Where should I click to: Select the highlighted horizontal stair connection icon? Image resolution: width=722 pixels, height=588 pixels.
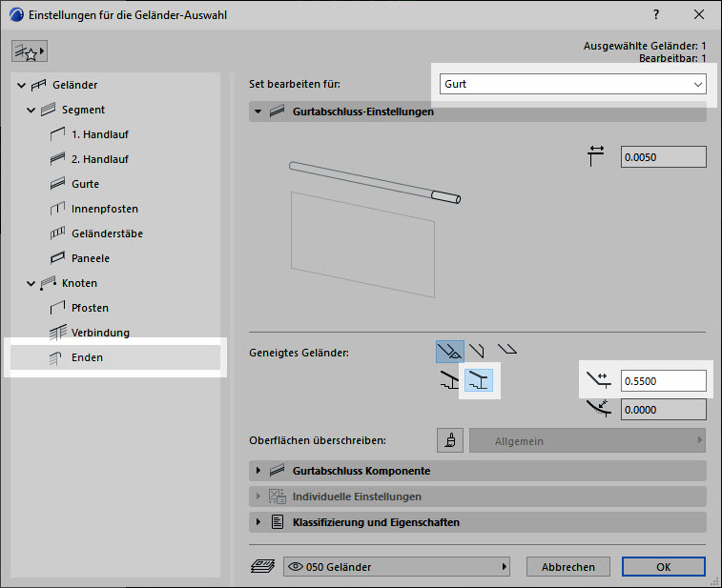tap(480, 382)
